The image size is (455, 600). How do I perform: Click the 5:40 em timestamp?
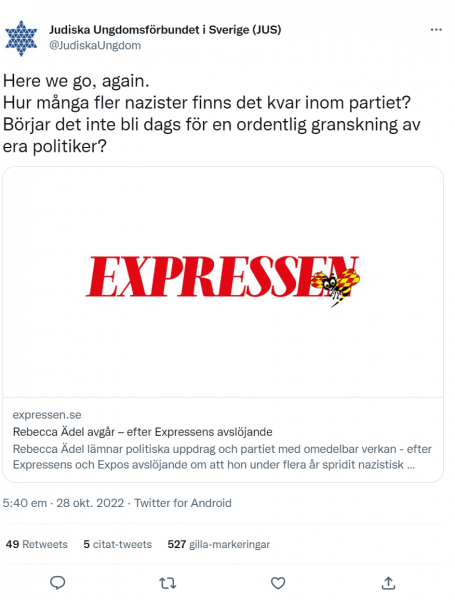25,503
